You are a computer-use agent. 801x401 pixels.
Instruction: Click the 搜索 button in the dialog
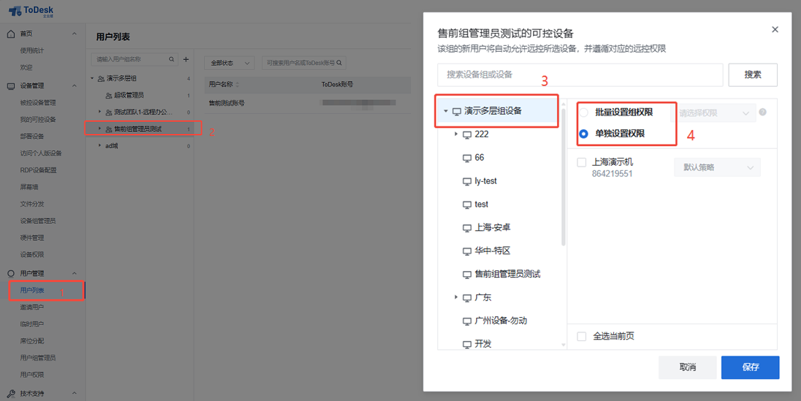pyautogui.click(x=752, y=75)
